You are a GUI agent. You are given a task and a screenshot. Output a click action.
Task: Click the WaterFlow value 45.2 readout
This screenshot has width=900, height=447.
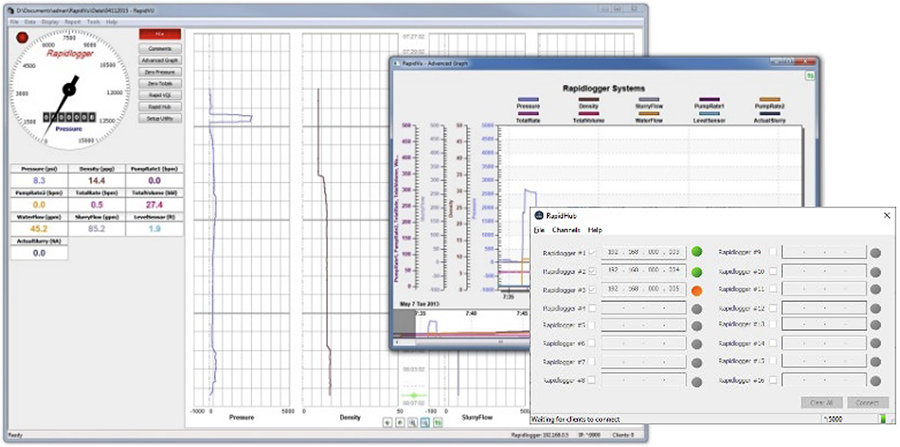[39, 228]
